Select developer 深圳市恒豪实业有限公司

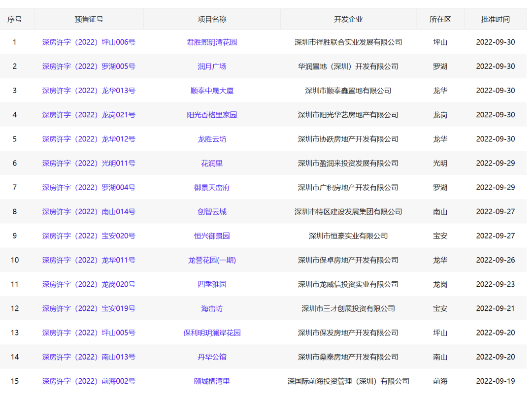(348, 236)
